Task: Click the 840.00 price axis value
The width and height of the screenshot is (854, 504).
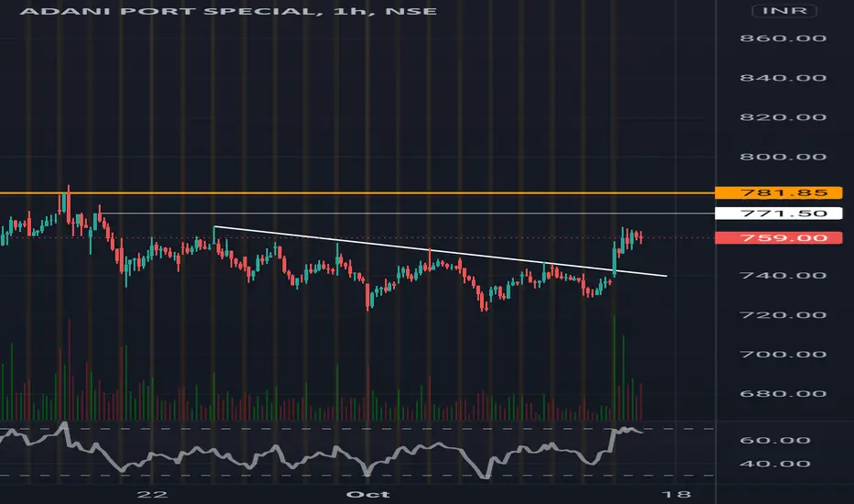Action: [783, 78]
